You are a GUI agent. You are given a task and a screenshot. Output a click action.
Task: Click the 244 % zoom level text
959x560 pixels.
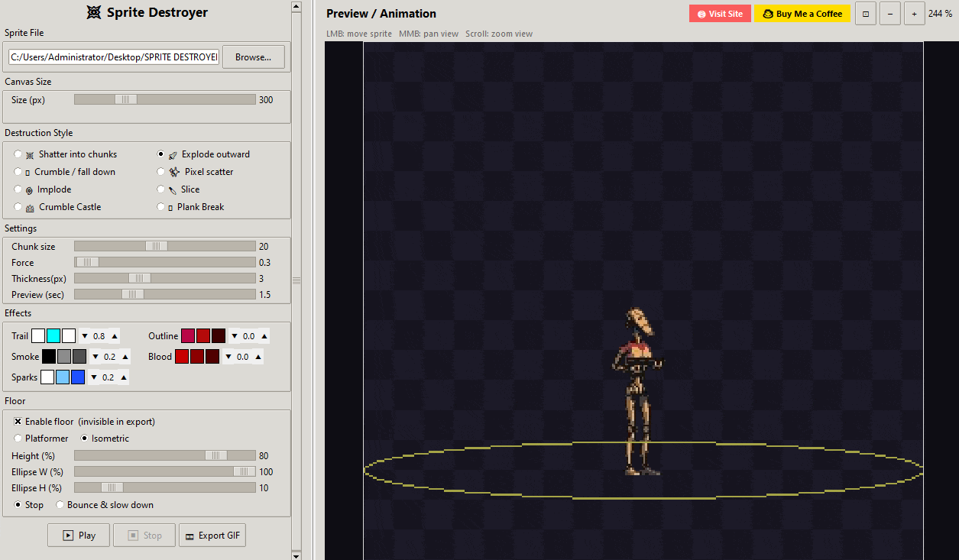pyautogui.click(x=940, y=14)
